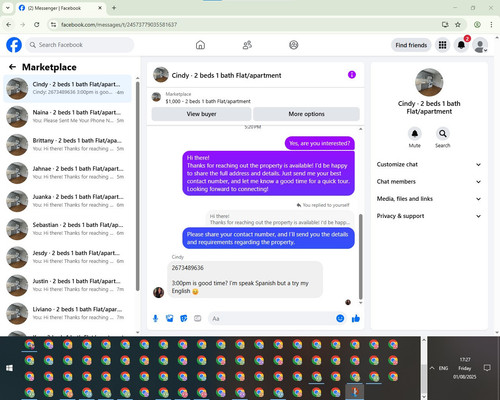The height and width of the screenshot is (400, 500).
Task: Open the Chrome profile icon
Action: (x=477, y=25)
